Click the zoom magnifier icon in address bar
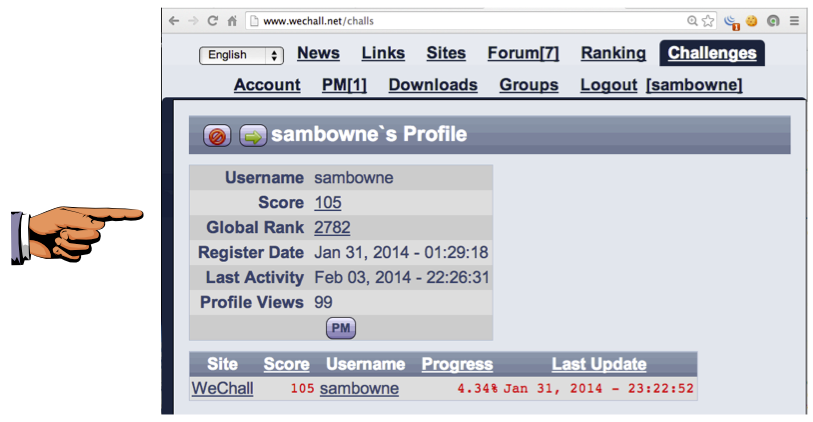This screenshot has width=813, height=422. pyautogui.click(x=692, y=21)
